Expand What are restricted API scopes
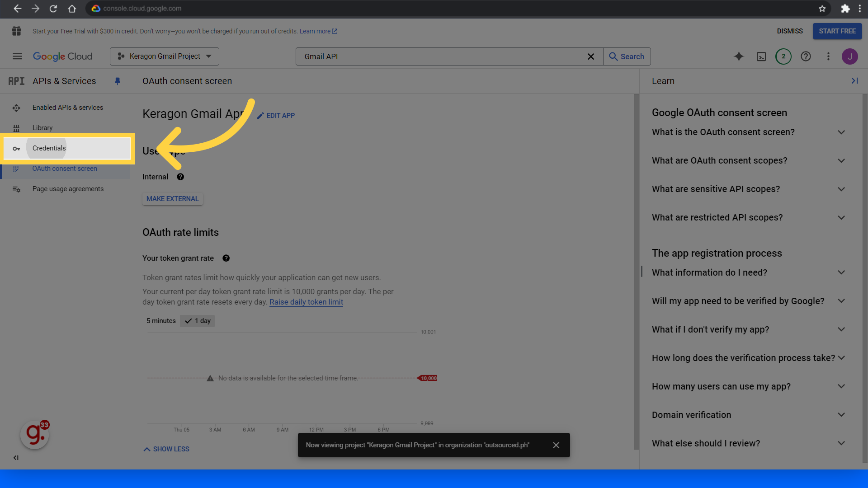The height and width of the screenshot is (488, 868). (x=749, y=218)
